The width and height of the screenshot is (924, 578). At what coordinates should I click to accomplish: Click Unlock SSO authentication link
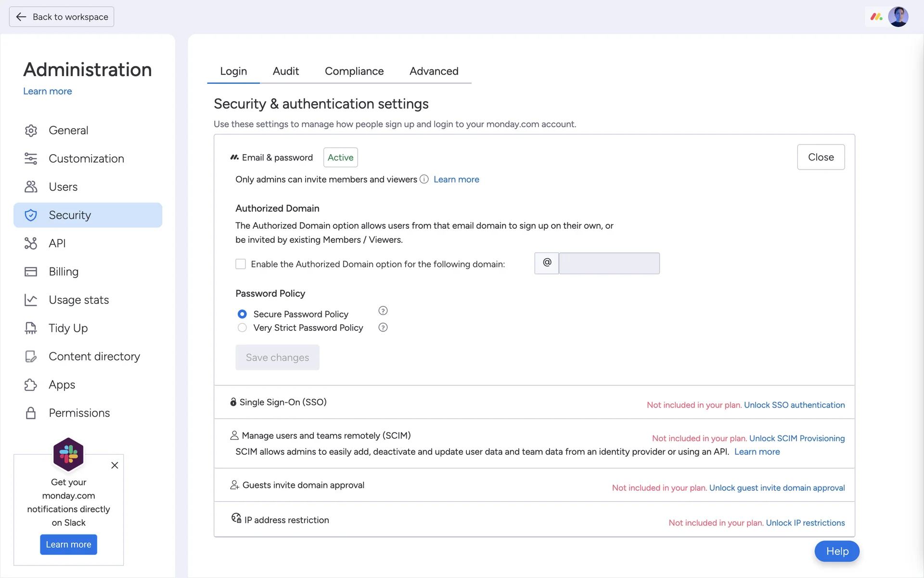point(794,405)
